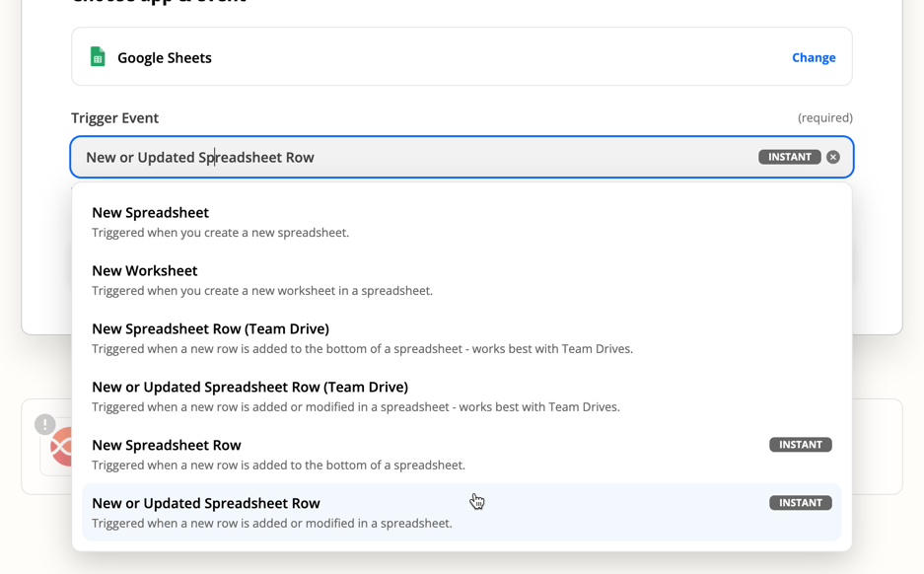Click INSTANT badge on New or Updated Spreadsheet Row

point(801,503)
